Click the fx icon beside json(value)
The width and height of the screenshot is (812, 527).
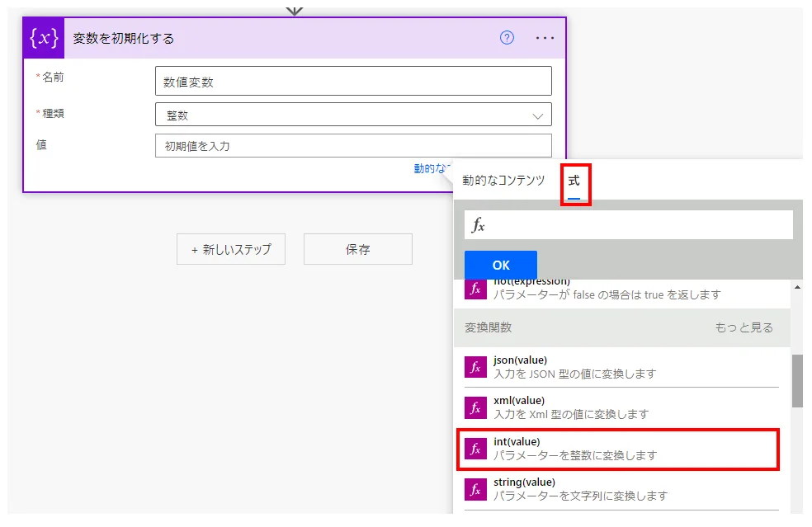(x=475, y=367)
